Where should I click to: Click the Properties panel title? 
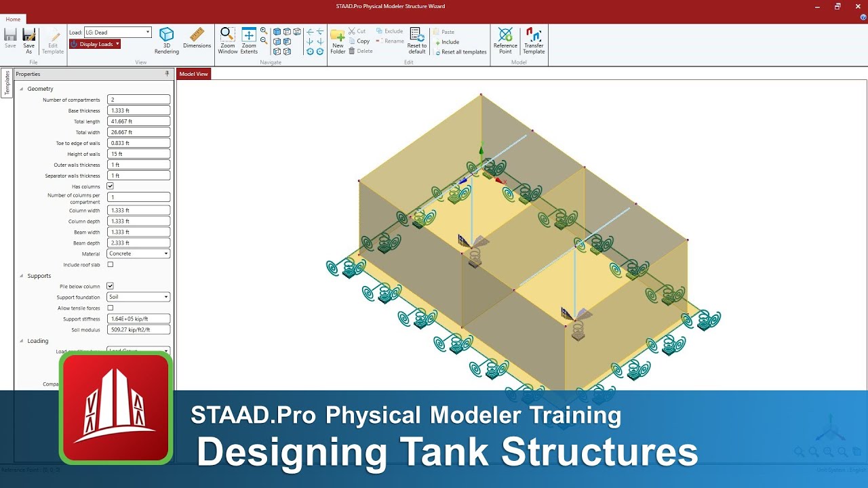[x=28, y=74]
